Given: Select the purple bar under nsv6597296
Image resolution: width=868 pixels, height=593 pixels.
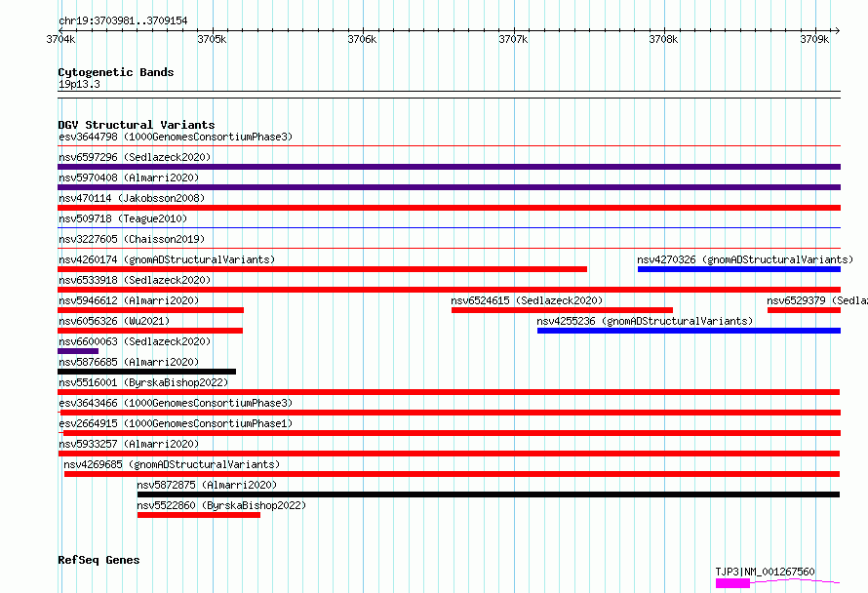Looking at the screenshot, I should (x=449, y=167).
